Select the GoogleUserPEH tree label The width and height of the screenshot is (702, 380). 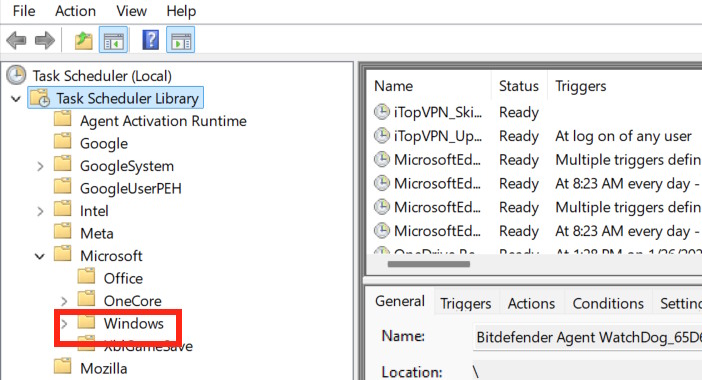pyautogui.click(x=131, y=188)
